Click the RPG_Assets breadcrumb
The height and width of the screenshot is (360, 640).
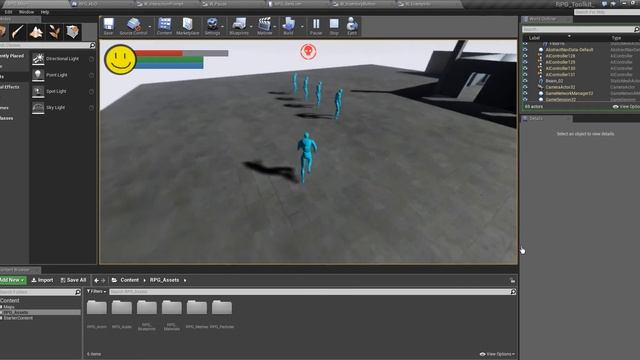(164, 280)
